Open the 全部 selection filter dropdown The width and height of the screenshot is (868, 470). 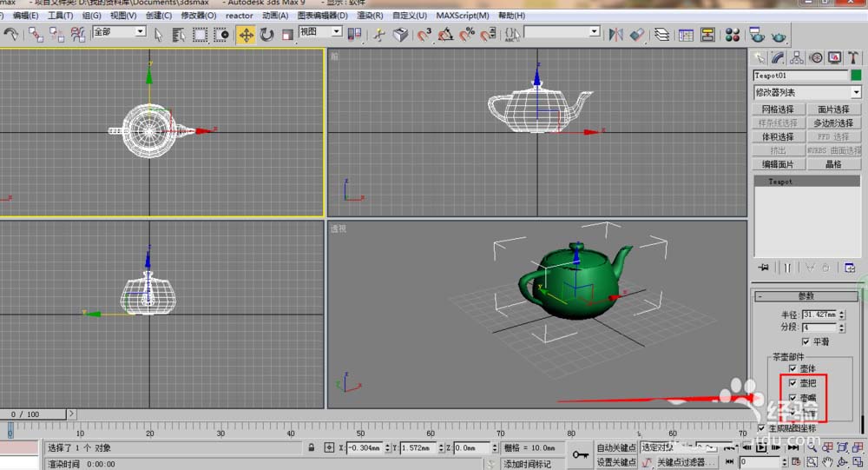[140, 32]
